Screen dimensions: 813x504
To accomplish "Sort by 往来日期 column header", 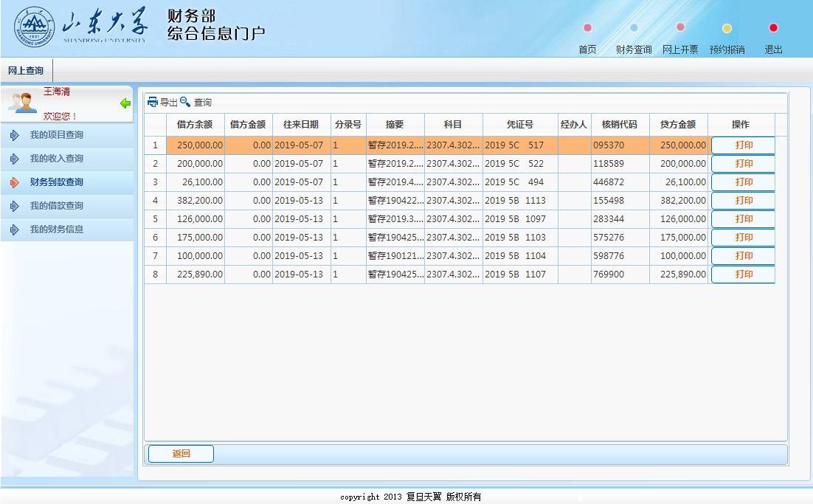I will pyautogui.click(x=301, y=125).
